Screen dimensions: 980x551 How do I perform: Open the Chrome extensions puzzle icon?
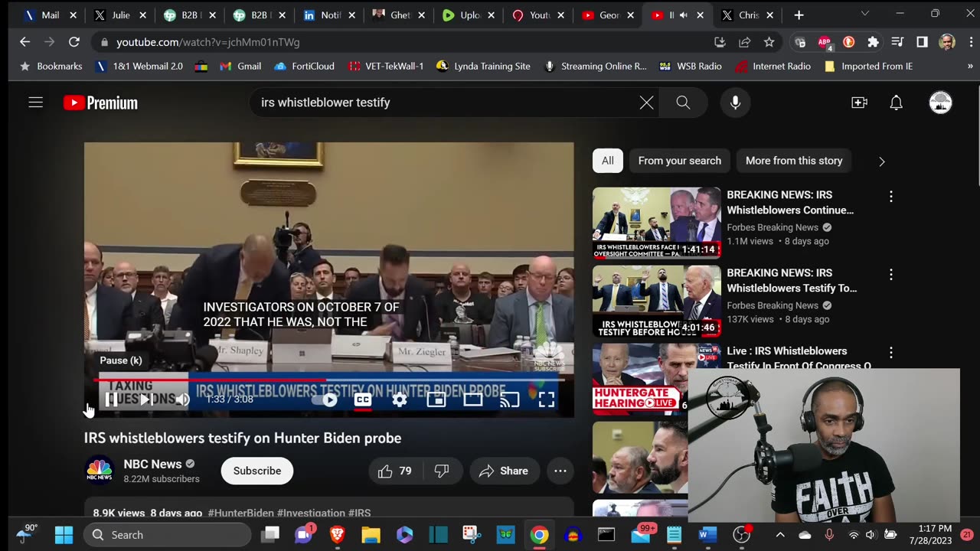click(873, 42)
